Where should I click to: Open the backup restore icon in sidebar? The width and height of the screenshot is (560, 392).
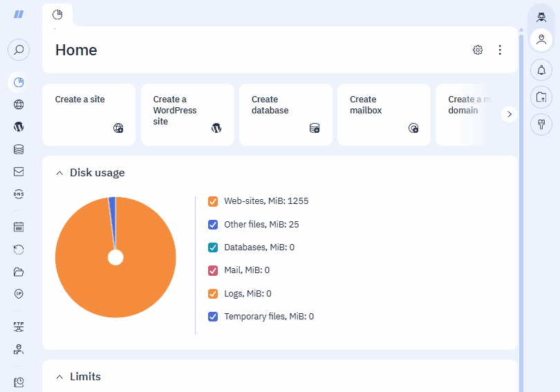point(19,249)
